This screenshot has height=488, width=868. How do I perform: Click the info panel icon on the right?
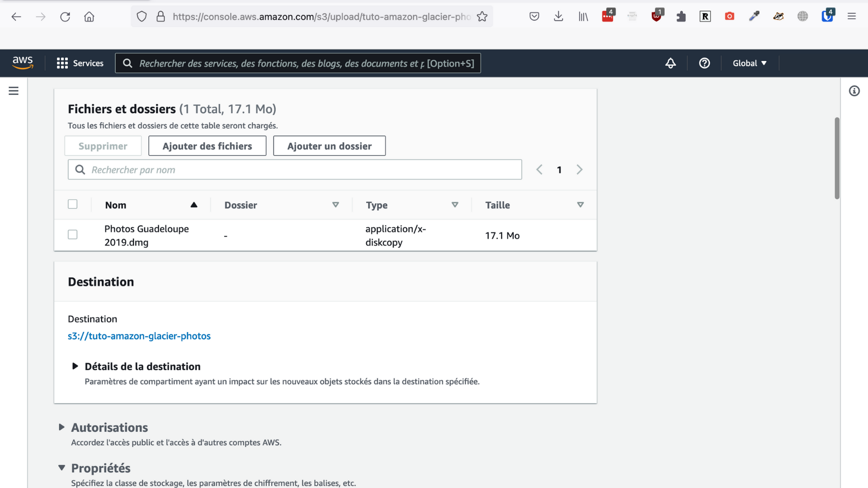pyautogui.click(x=854, y=91)
